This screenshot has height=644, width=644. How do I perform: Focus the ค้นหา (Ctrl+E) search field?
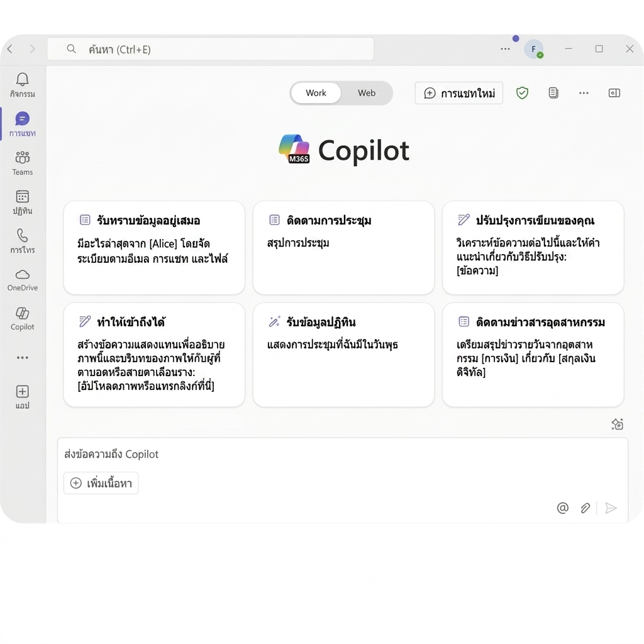[x=210, y=49]
